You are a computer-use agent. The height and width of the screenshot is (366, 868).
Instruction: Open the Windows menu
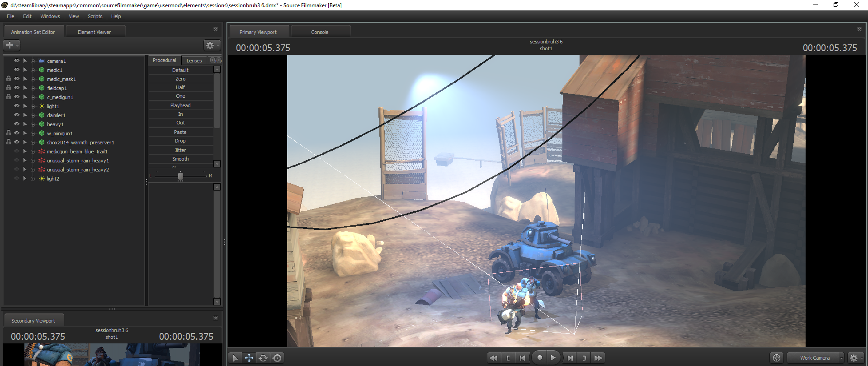pos(50,16)
